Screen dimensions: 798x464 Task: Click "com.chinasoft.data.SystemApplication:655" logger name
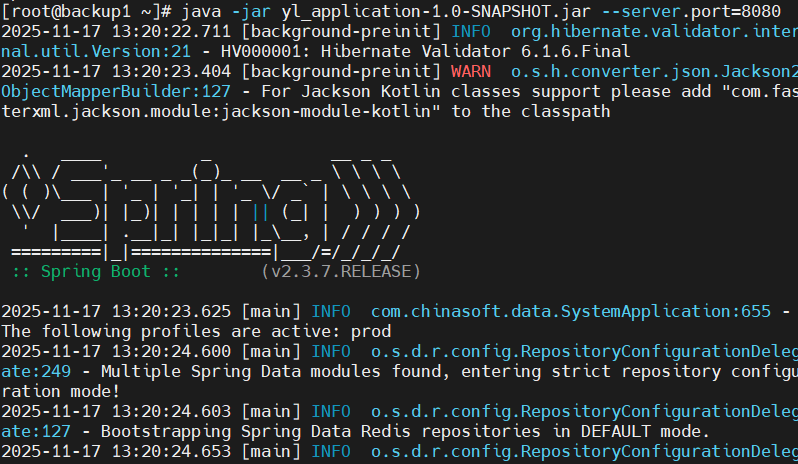tap(571, 311)
